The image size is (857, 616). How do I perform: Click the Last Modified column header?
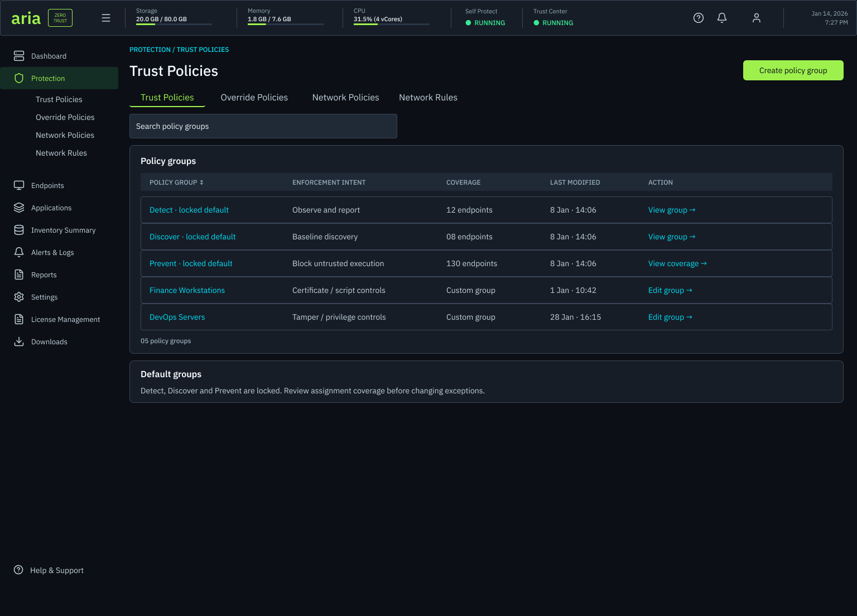click(575, 182)
